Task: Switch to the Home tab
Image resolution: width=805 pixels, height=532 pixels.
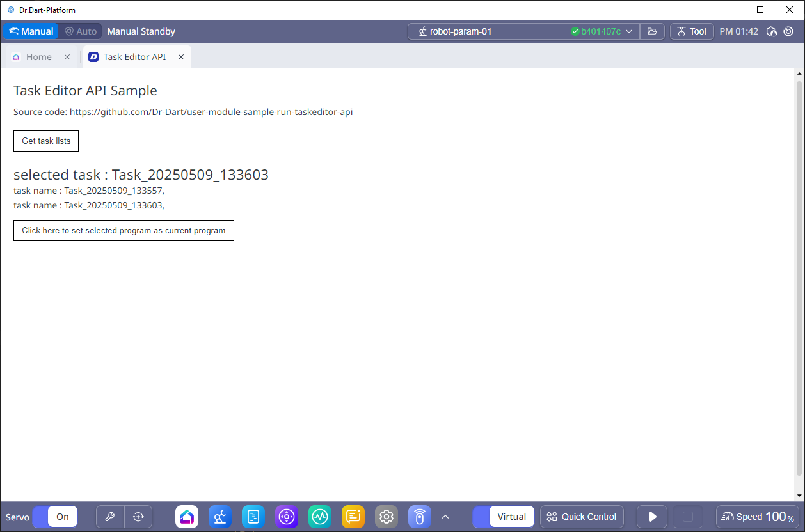Action: [x=38, y=57]
